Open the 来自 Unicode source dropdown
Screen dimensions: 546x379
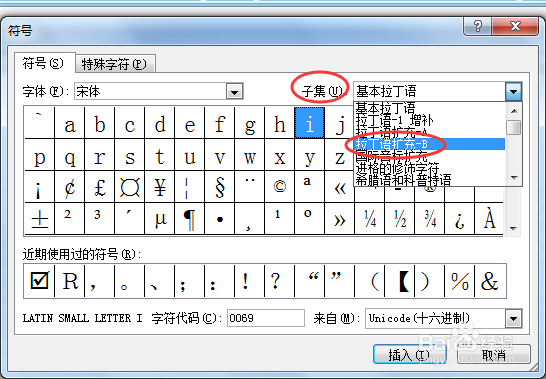[513, 318]
